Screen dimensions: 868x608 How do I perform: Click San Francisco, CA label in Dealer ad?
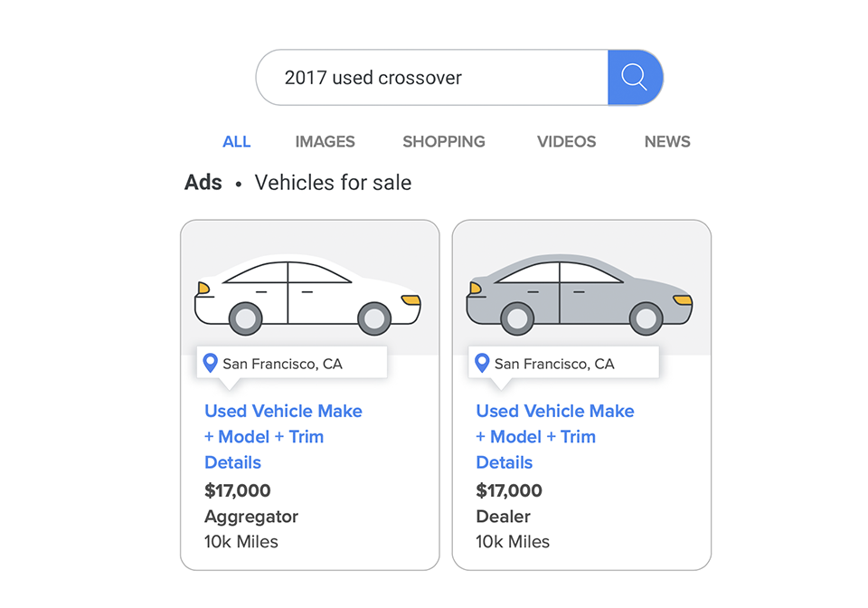[554, 364]
